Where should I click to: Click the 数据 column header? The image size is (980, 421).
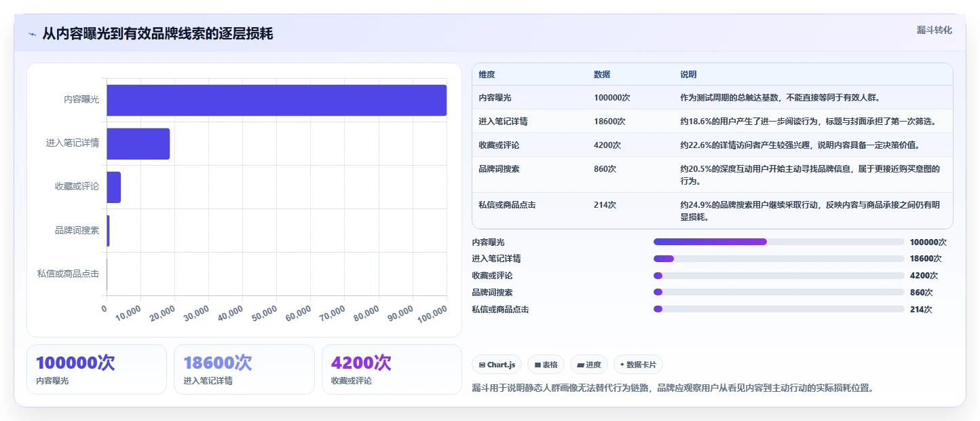pos(602,75)
